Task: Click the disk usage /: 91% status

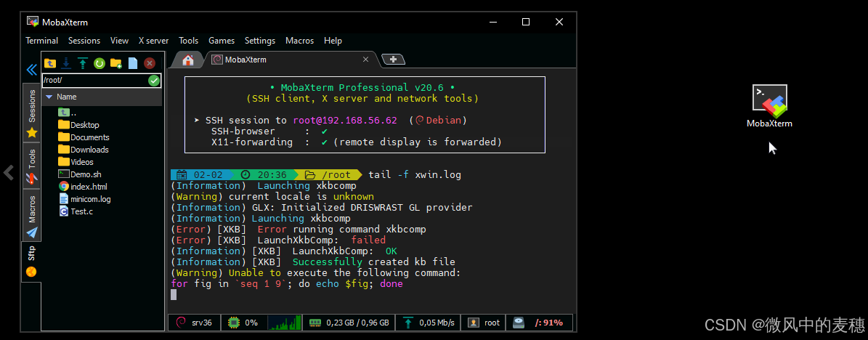Action: click(539, 323)
